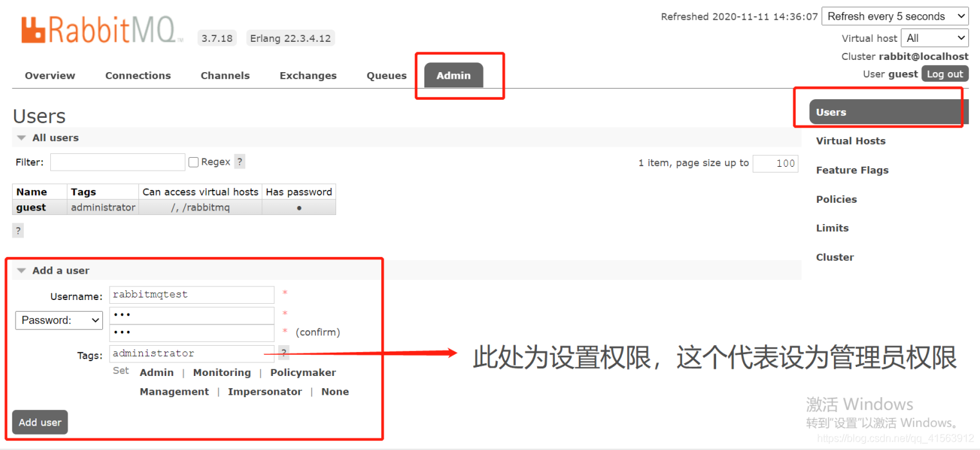This screenshot has height=450, width=980.
Task: Set tag to Impersonator
Action: [x=265, y=391]
